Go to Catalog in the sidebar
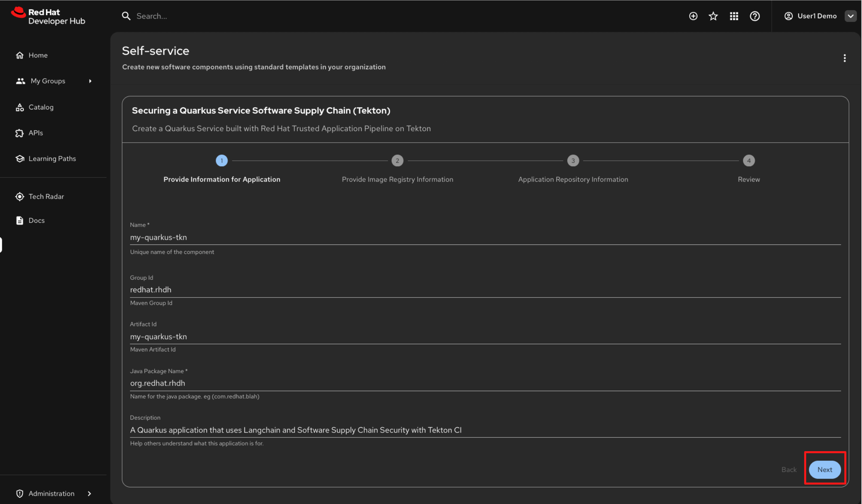This screenshot has height=504, width=862. [41, 107]
